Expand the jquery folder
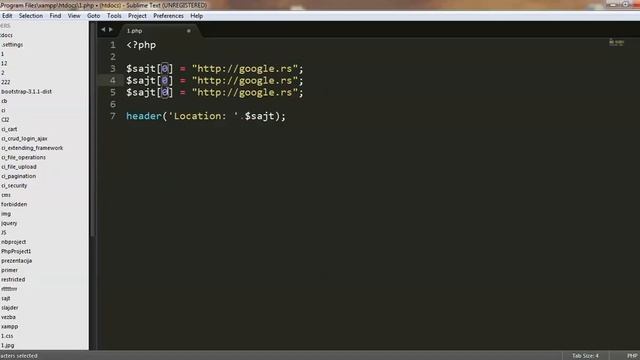This screenshot has width=640, height=360. pos(9,223)
